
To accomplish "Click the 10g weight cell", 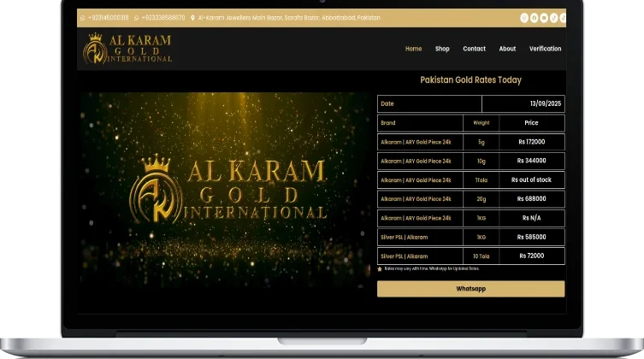I will coord(481,161).
